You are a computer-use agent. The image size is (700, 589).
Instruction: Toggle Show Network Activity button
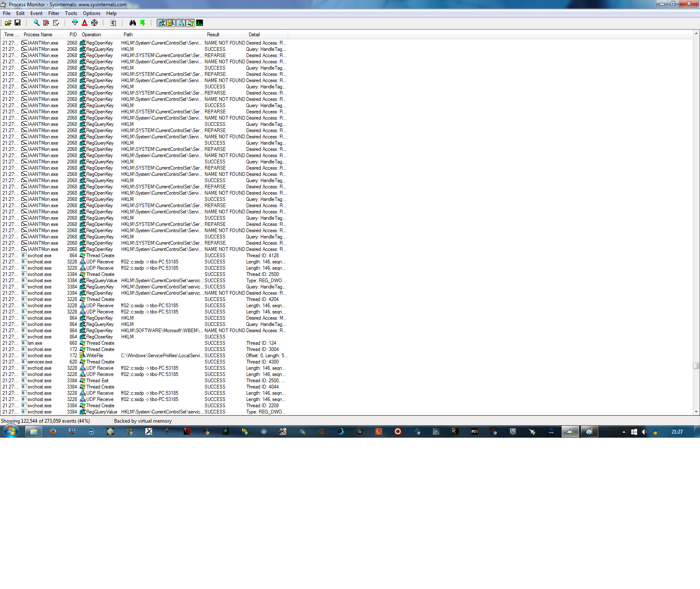tap(180, 23)
